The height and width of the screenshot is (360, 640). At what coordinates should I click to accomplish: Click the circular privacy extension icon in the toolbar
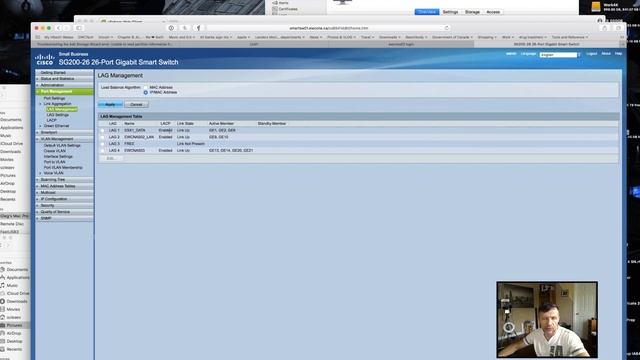171,28
